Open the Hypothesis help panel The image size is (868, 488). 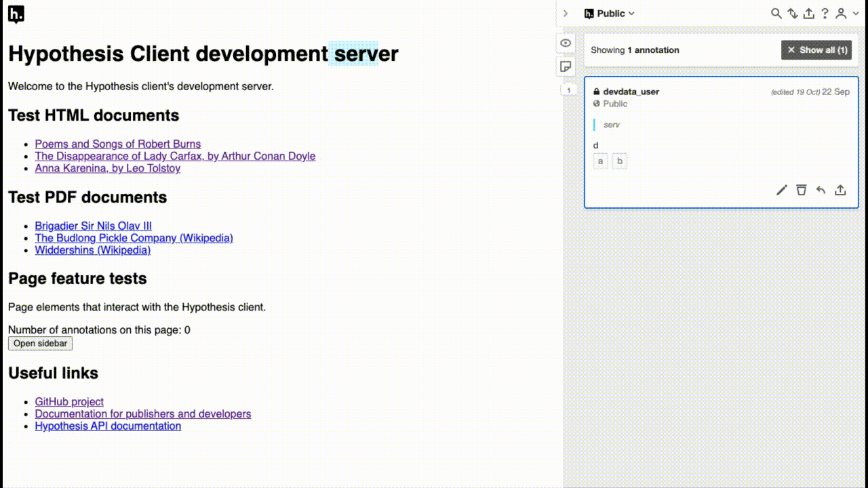pos(825,13)
